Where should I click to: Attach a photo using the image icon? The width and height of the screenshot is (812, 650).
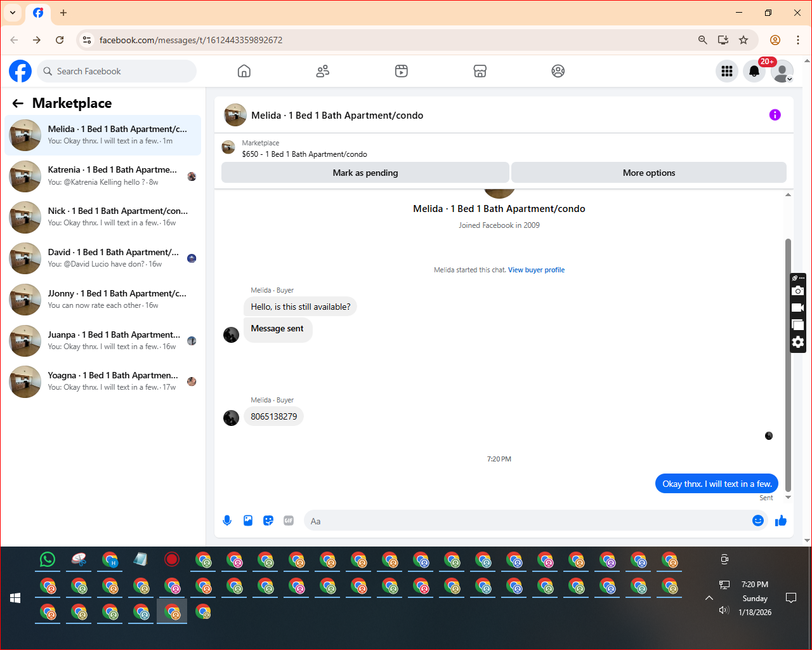pyautogui.click(x=248, y=521)
